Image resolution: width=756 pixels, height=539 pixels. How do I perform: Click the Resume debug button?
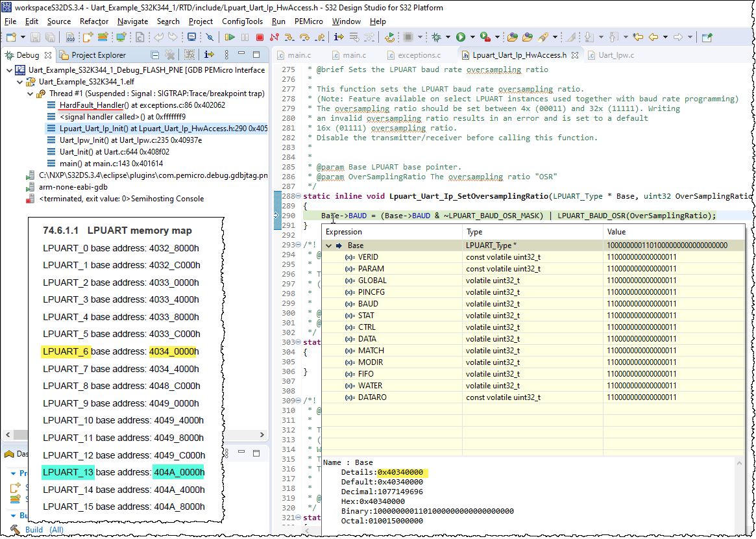pyautogui.click(x=230, y=38)
